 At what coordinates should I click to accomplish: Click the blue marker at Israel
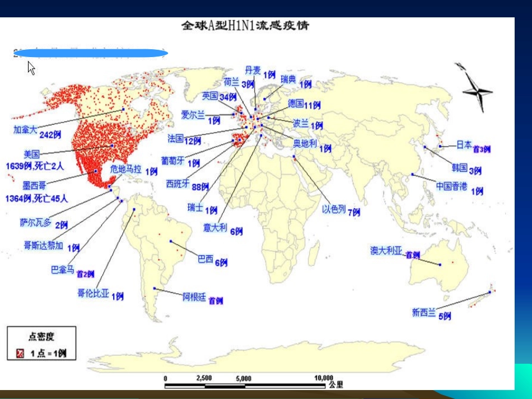pyautogui.click(x=294, y=156)
